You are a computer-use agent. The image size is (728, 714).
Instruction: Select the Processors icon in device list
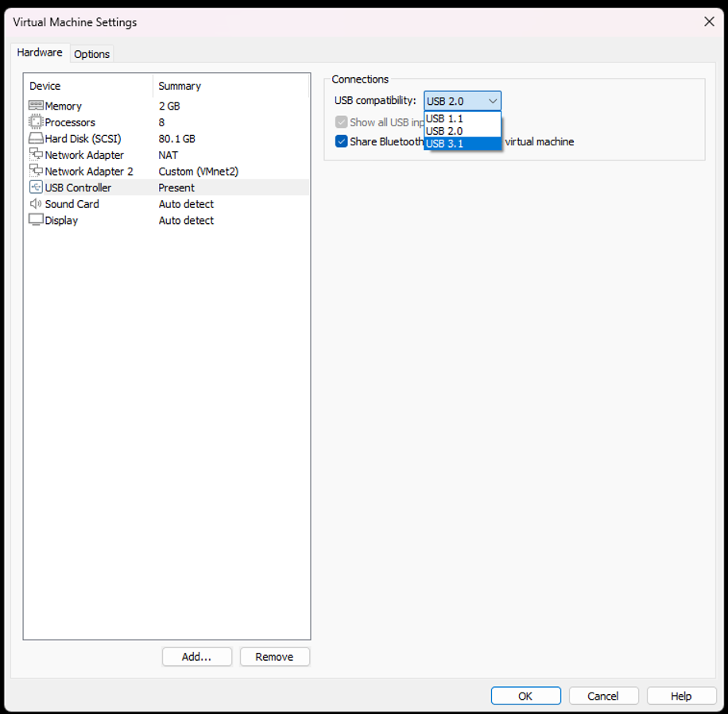tap(36, 122)
